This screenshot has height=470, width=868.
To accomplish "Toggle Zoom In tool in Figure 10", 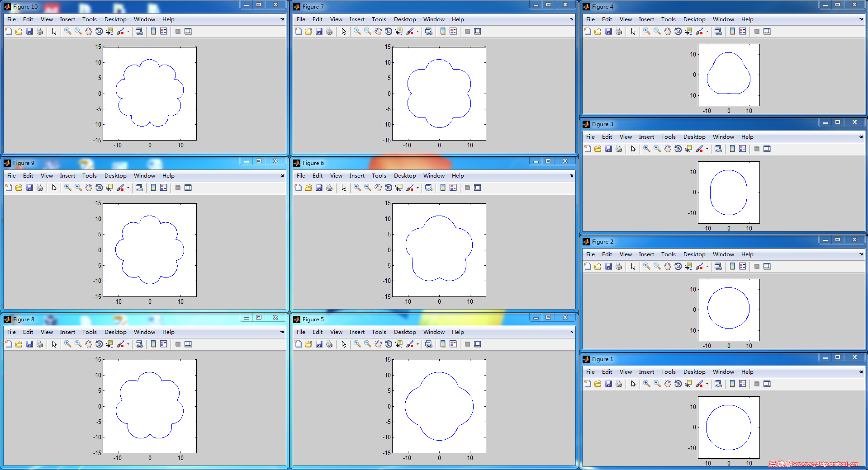I will point(68,31).
